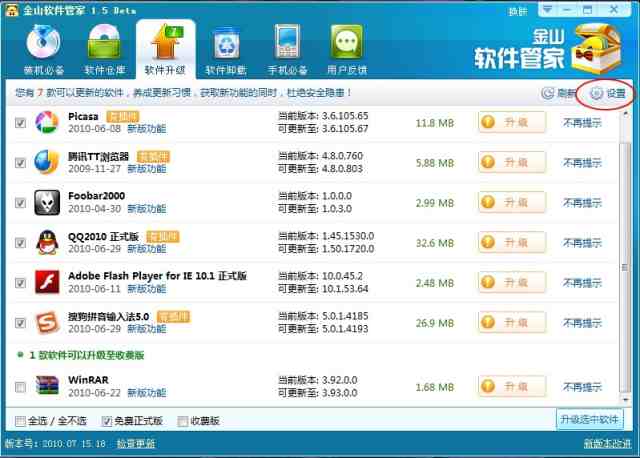Click the 刷新 refresh icon
The width and height of the screenshot is (640, 458).
[548, 93]
